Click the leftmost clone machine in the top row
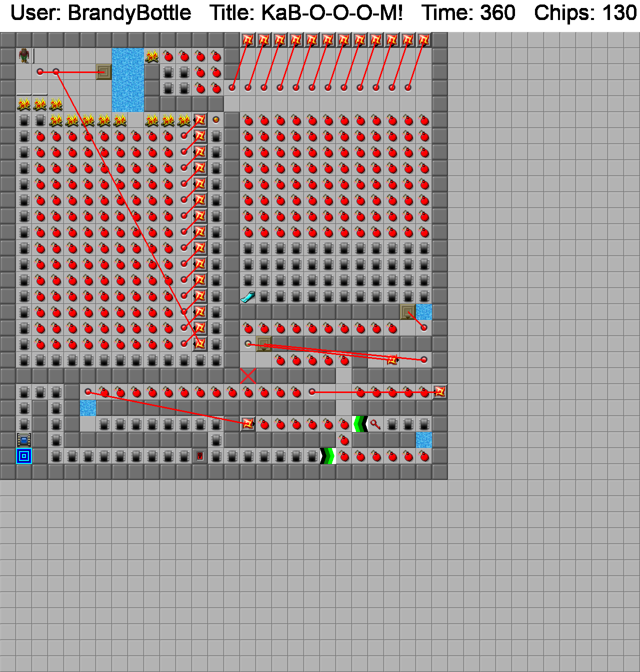The height and width of the screenshot is (672, 640). coord(248,40)
